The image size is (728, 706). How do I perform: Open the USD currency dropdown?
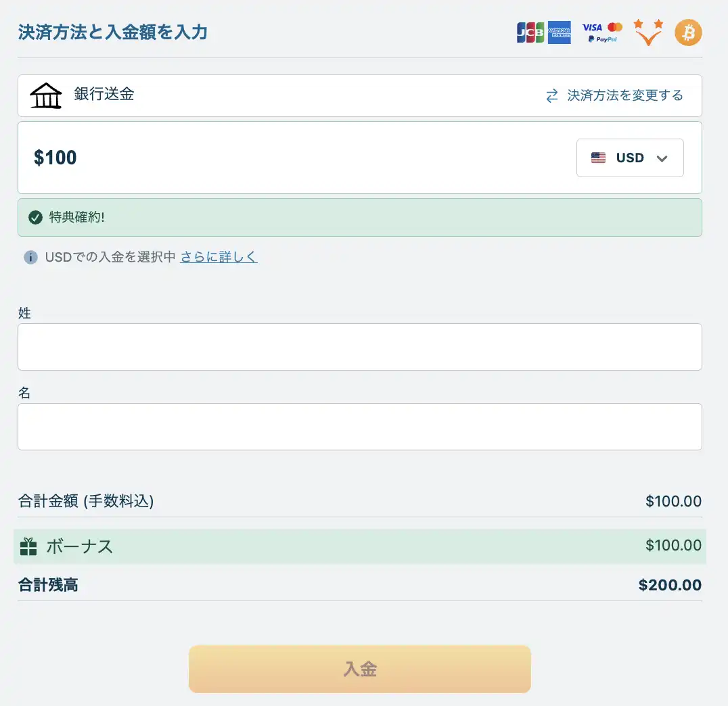[630, 158]
